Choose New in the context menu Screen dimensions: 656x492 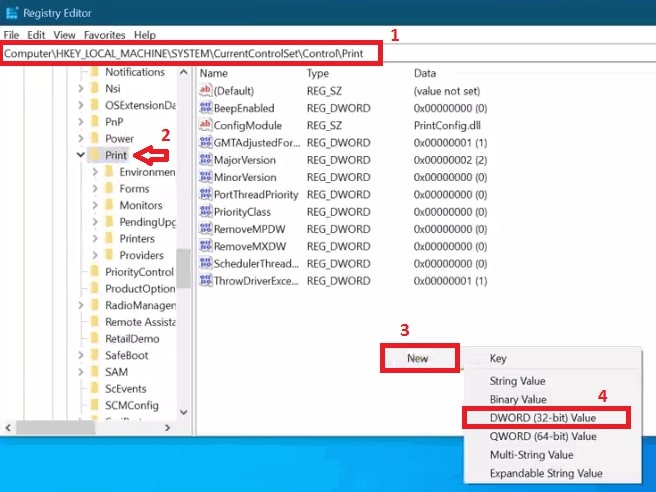[x=420, y=358]
